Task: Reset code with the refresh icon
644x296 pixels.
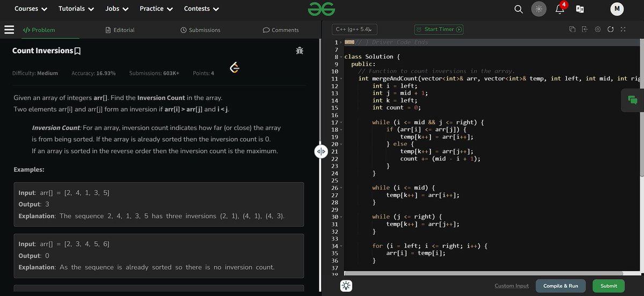Action: coord(611,29)
